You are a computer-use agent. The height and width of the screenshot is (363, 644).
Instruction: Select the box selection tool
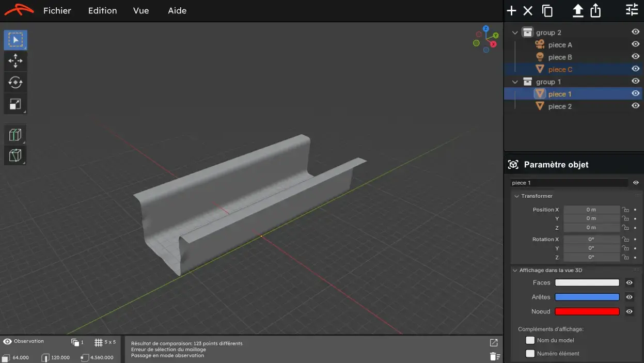(x=15, y=40)
